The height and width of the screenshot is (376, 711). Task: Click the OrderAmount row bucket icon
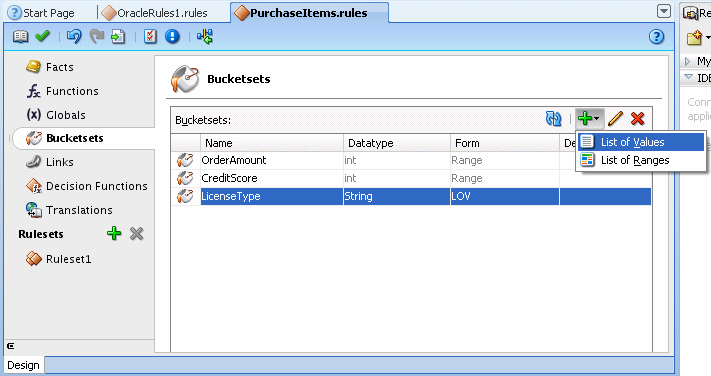[x=185, y=160]
